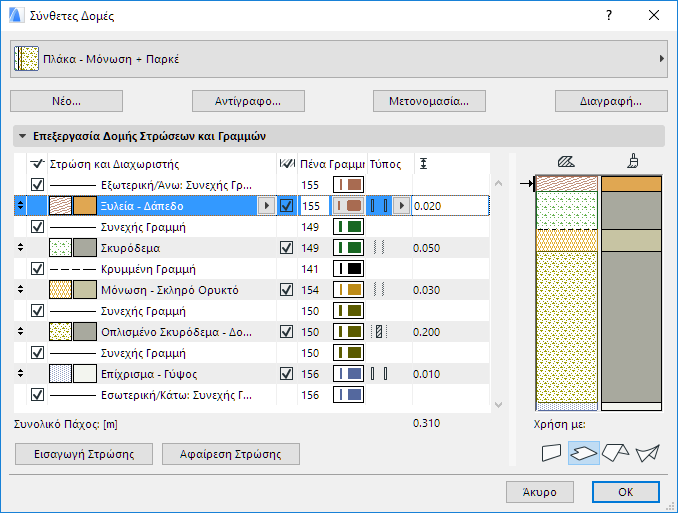678x513 pixels.
Task: Click the surface paintbrush preview header icon
Action: coord(633,161)
